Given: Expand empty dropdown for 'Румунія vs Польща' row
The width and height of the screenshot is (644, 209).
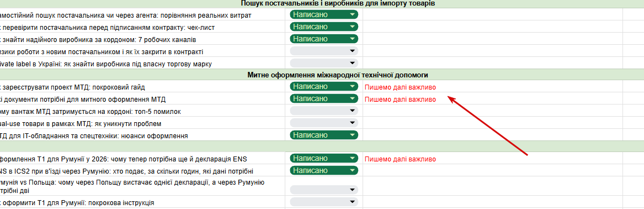Looking at the screenshot, I should 323,190.
